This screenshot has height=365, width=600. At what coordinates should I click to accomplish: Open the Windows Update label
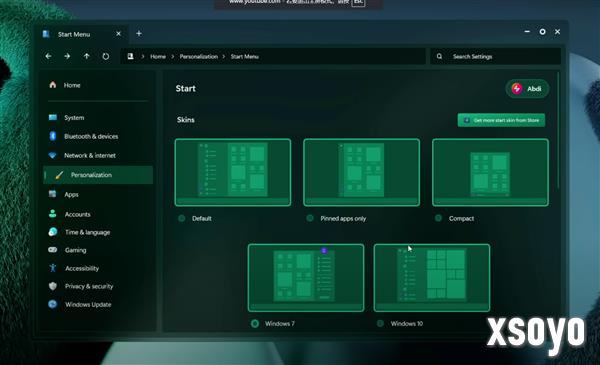coord(88,305)
